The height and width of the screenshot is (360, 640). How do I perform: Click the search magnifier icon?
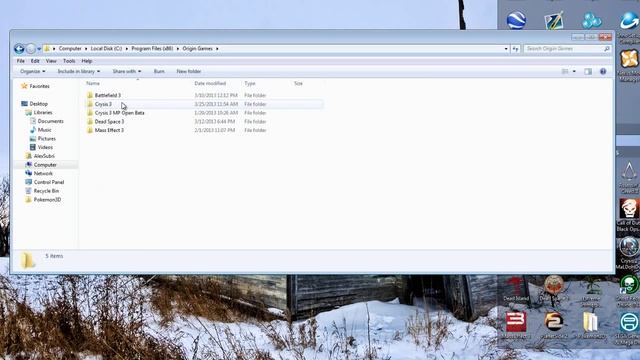point(607,49)
